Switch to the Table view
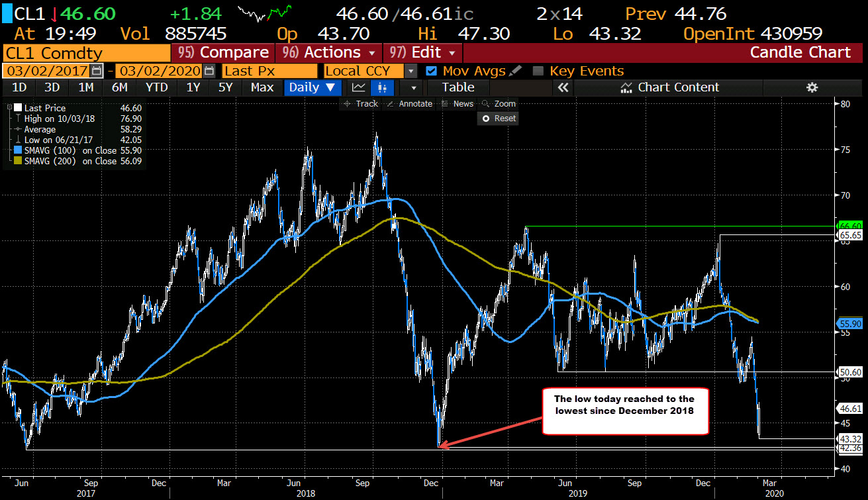The height and width of the screenshot is (500, 868). coord(458,87)
